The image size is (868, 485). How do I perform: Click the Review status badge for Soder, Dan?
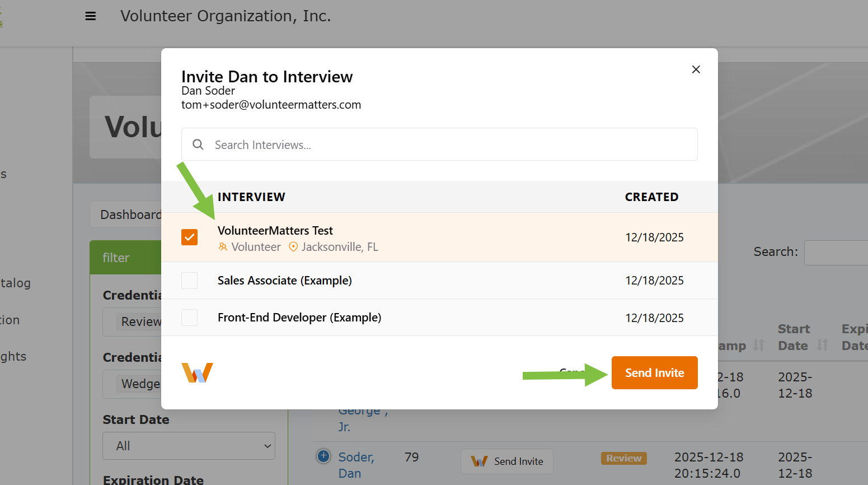point(624,458)
